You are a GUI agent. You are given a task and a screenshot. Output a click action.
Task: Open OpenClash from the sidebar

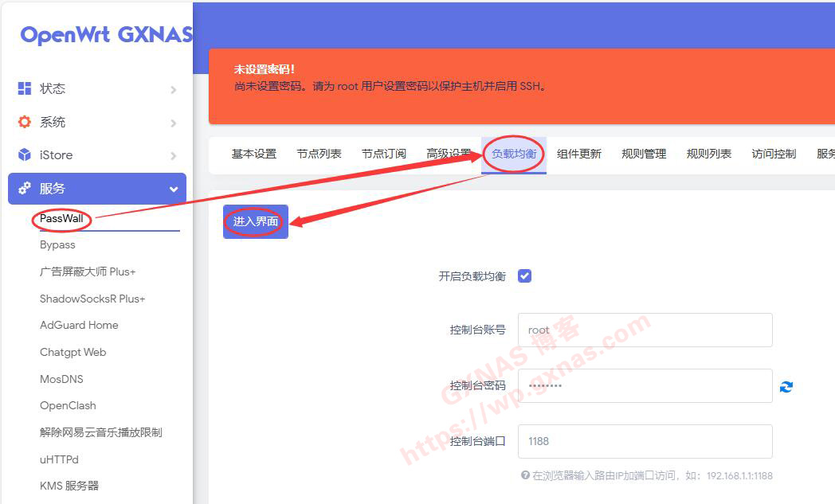click(68, 405)
